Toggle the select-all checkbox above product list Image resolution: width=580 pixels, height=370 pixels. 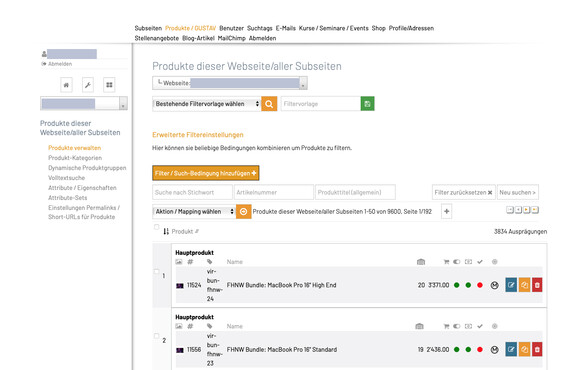[156, 227]
